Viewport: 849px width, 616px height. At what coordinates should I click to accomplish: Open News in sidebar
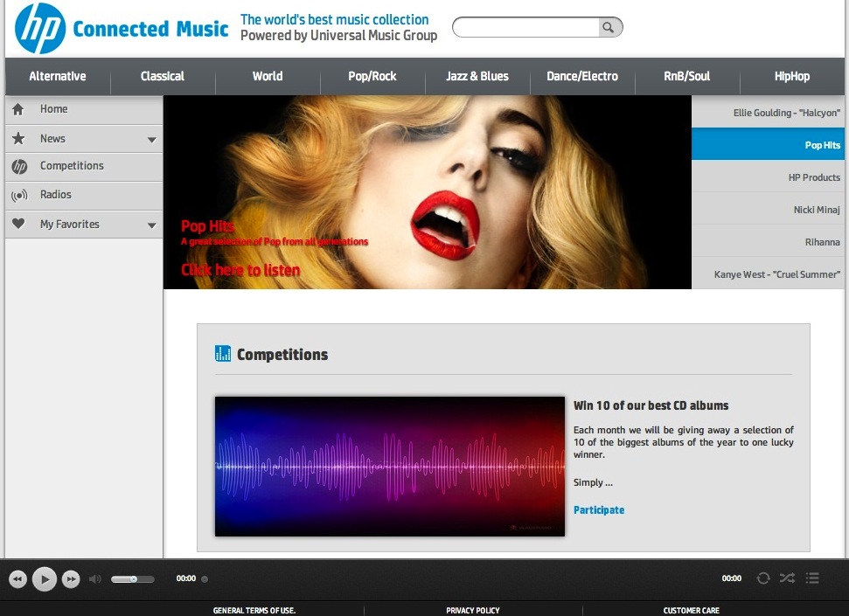84,139
